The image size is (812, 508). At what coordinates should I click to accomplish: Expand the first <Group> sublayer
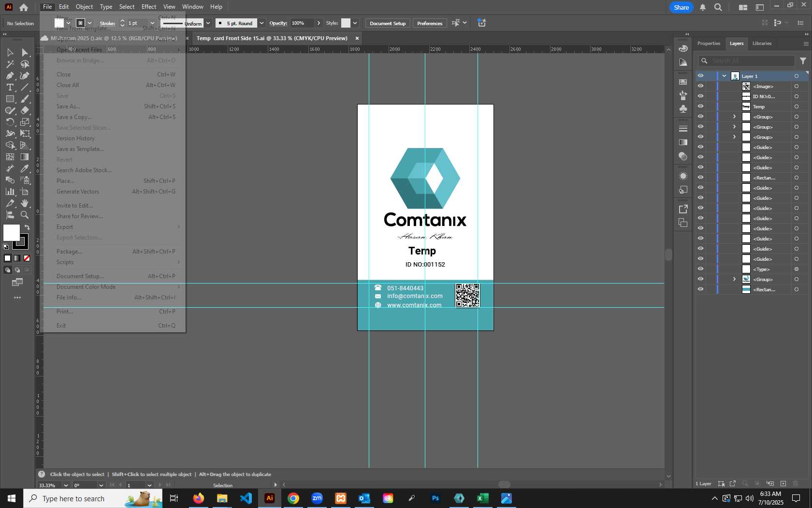(x=735, y=117)
